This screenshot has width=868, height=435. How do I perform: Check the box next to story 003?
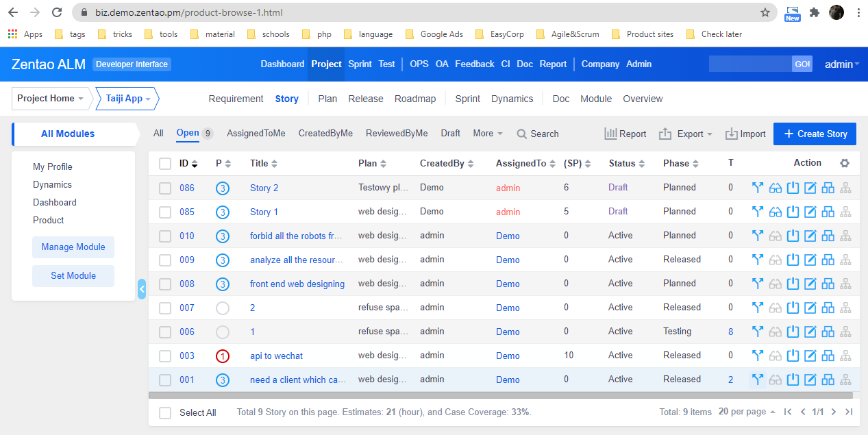click(165, 356)
